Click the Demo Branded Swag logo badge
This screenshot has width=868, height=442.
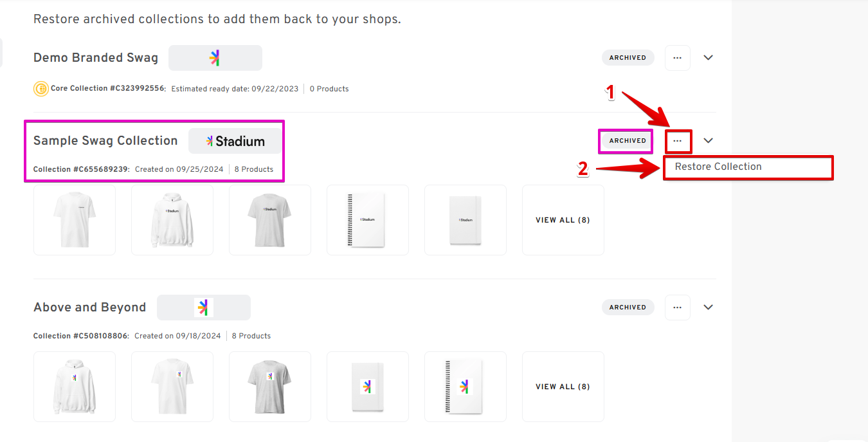(x=215, y=58)
